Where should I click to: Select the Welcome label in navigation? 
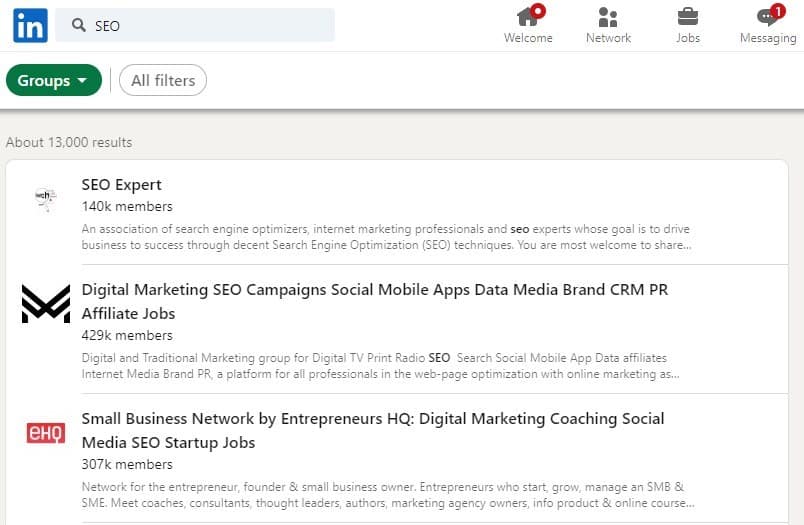528,38
